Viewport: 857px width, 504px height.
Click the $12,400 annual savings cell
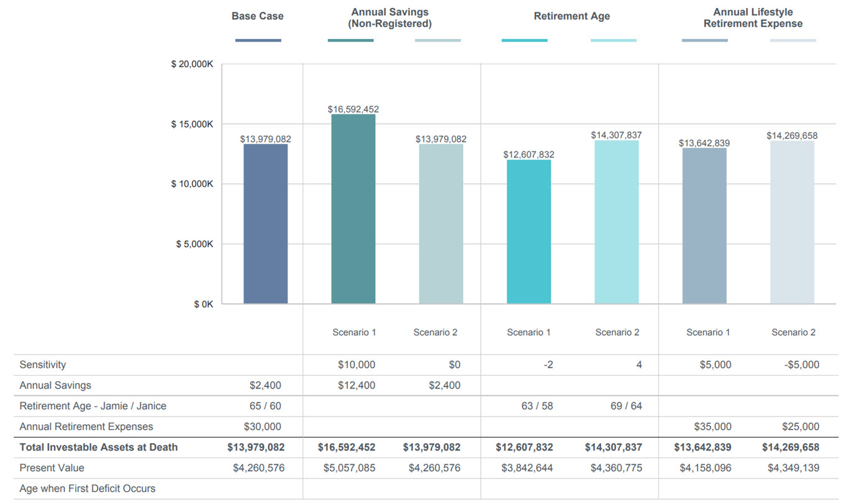click(356, 385)
